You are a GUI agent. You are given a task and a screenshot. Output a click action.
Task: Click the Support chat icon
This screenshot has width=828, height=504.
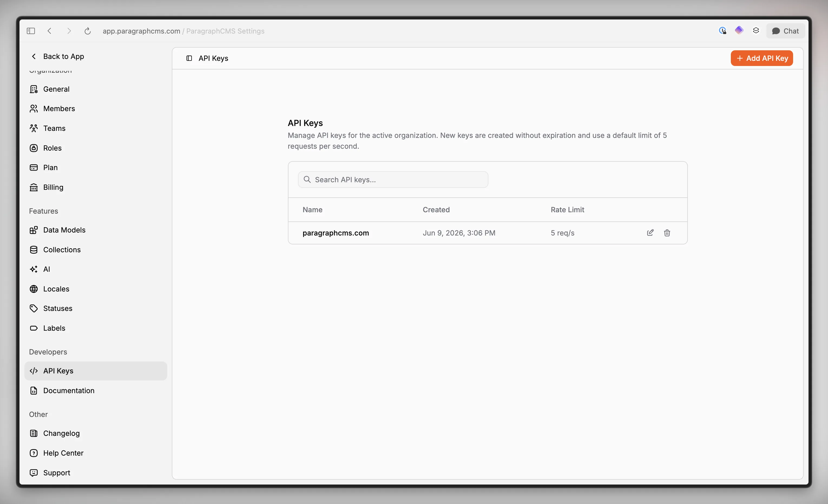(34, 473)
